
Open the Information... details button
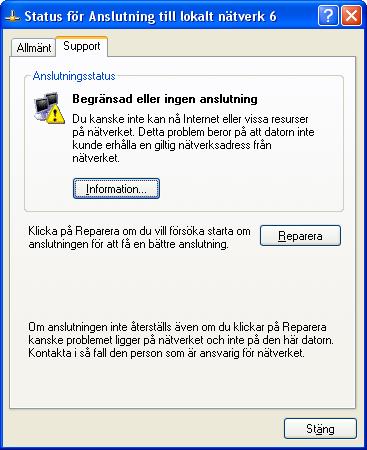coord(116,189)
